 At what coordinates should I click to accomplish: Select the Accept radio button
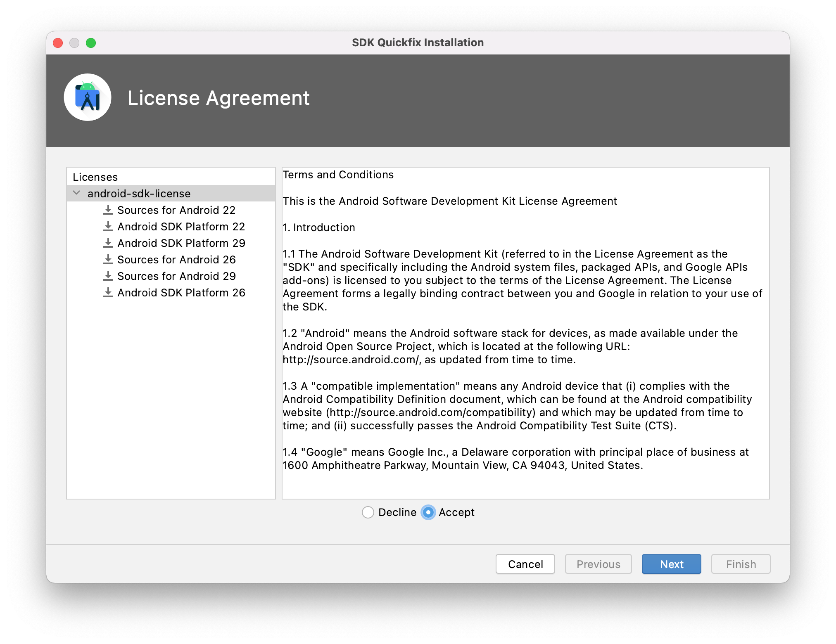[428, 512]
